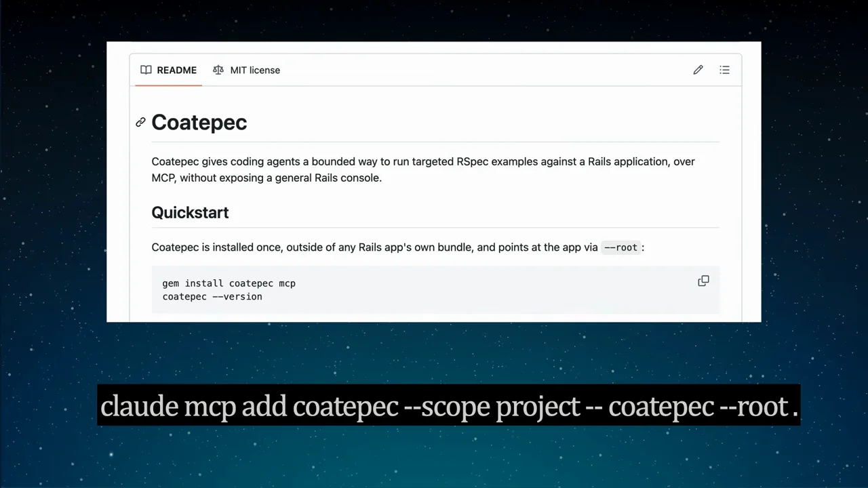Open the README outline list icon
The height and width of the screenshot is (488, 868).
tap(724, 70)
